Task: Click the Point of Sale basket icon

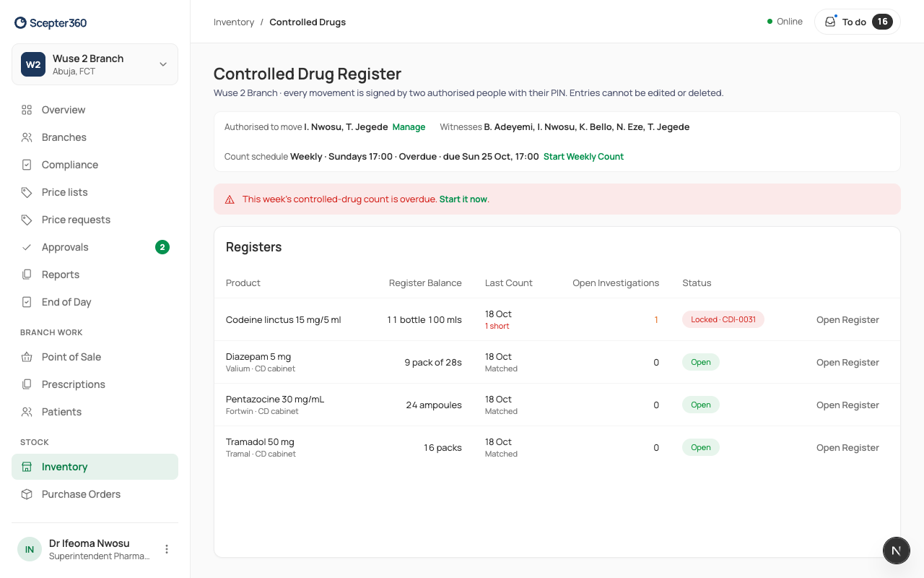Action: tap(27, 357)
